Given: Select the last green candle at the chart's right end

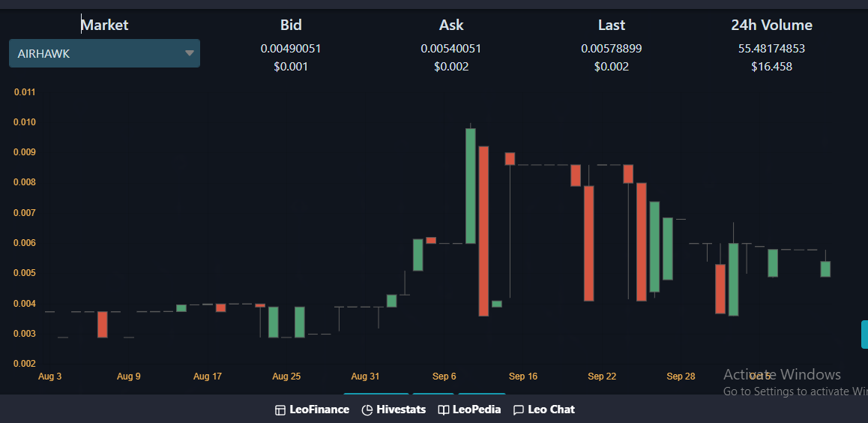Looking at the screenshot, I should click(x=825, y=269).
